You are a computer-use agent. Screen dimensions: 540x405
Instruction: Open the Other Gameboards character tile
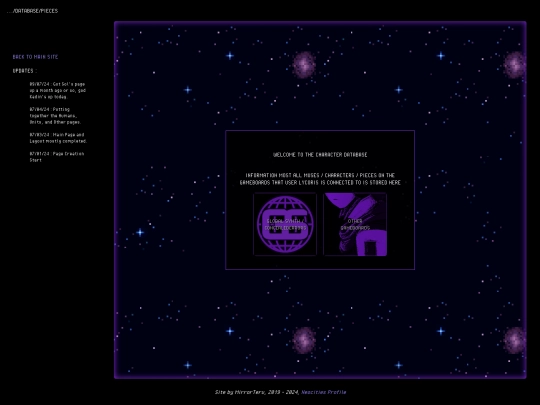355,225
